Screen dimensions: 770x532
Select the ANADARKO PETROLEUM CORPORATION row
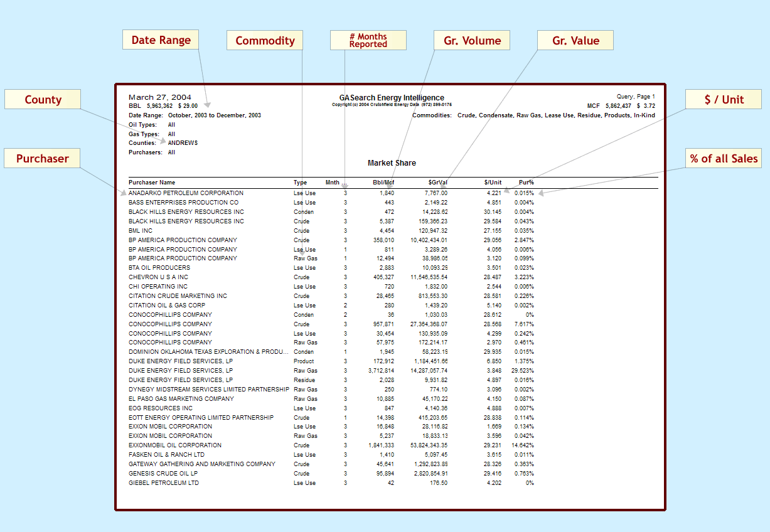pyautogui.click(x=186, y=193)
